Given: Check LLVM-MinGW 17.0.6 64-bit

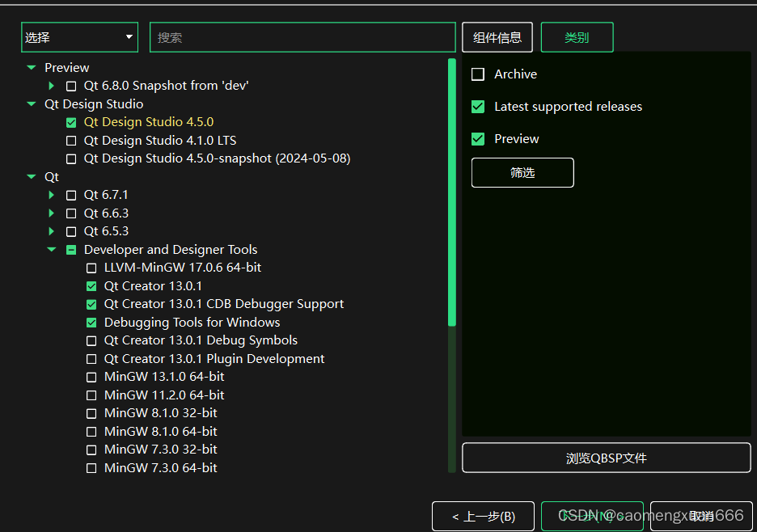Looking at the screenshot, I should click(91, 268).
